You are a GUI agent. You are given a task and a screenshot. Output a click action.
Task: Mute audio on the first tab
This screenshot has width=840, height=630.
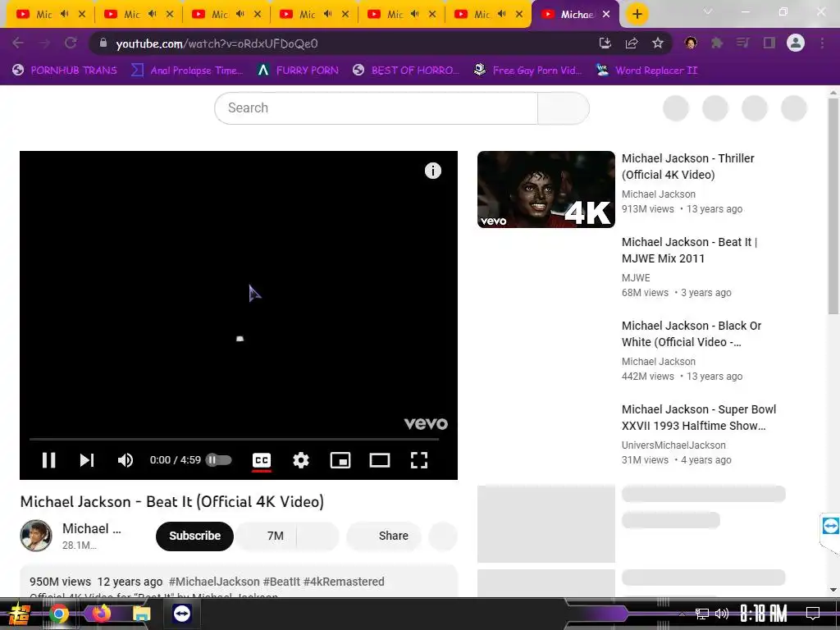[65, 15]
